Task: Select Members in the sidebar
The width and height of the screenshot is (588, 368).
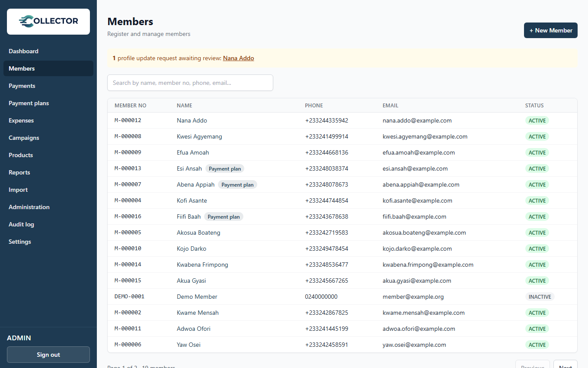Action: 48,68
